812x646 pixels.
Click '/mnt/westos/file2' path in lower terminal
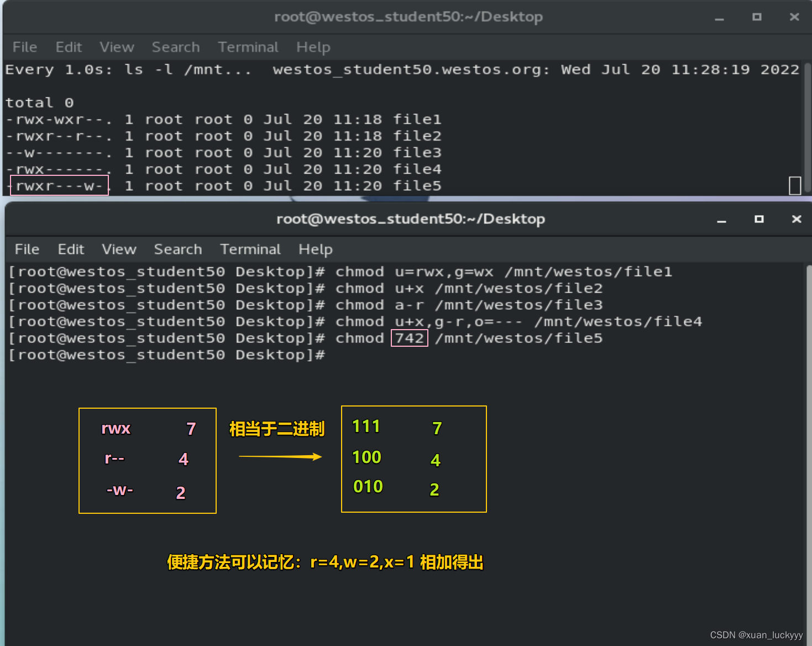click(x=518, y=289)
